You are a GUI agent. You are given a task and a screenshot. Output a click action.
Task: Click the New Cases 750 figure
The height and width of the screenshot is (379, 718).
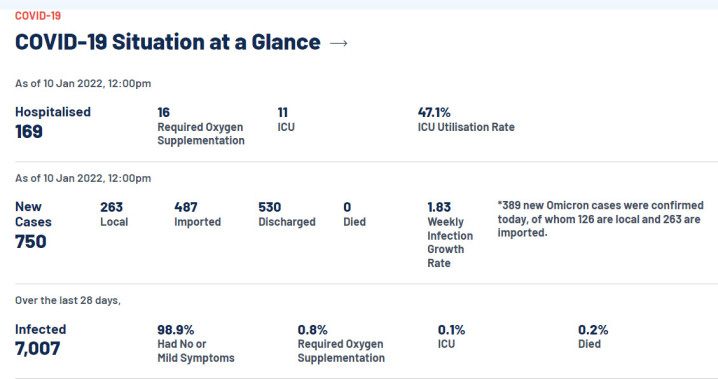33,225
